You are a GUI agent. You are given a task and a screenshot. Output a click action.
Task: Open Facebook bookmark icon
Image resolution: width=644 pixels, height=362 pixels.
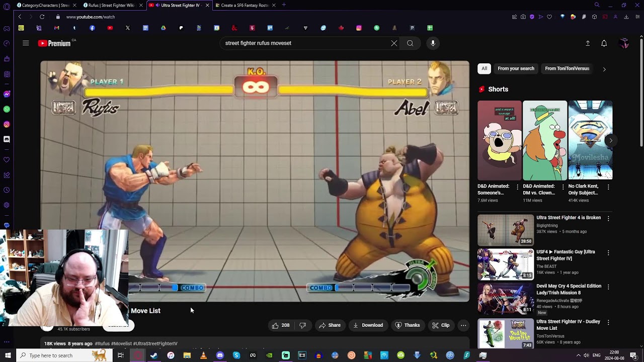92,28
